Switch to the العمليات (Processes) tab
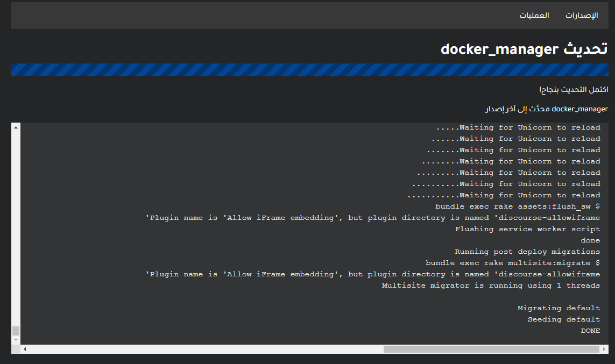 point(534,15)
